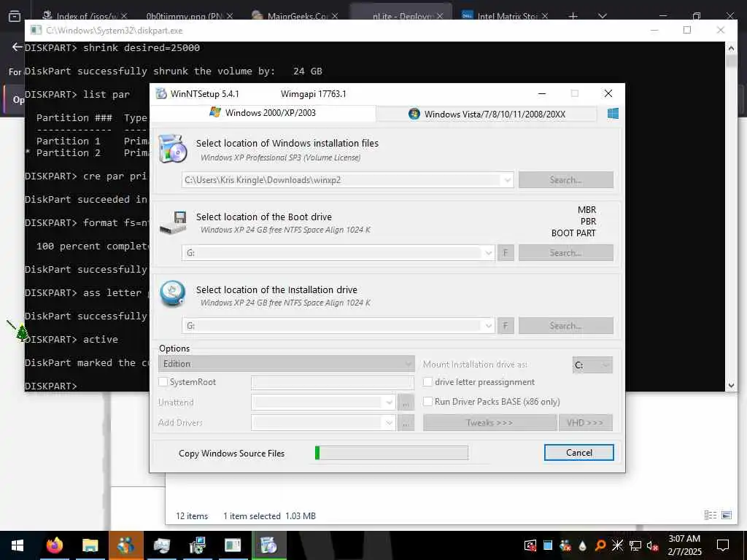Click the network tray icon
The height and width of the screenshot is (560, 747).
point(635,545)
